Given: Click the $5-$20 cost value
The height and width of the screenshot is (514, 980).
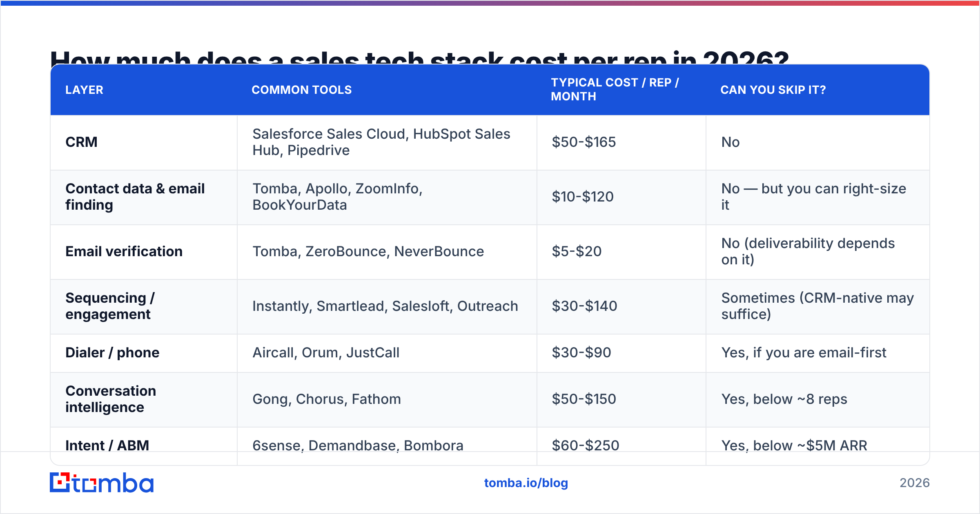Looking at the screenshot, I should (x=577, y=251).
